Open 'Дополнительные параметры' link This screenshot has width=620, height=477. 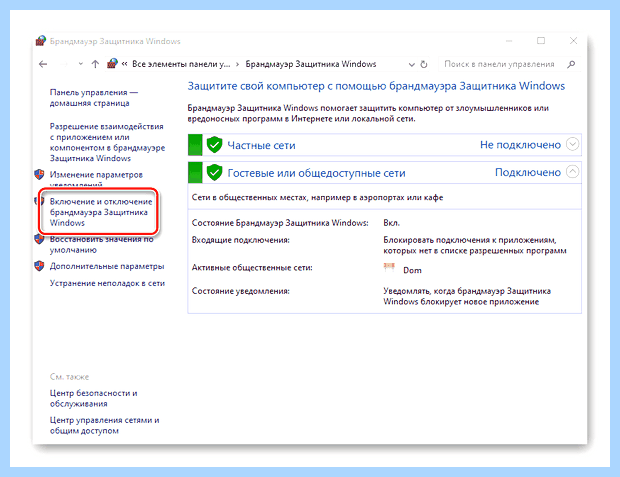[107, 267]
